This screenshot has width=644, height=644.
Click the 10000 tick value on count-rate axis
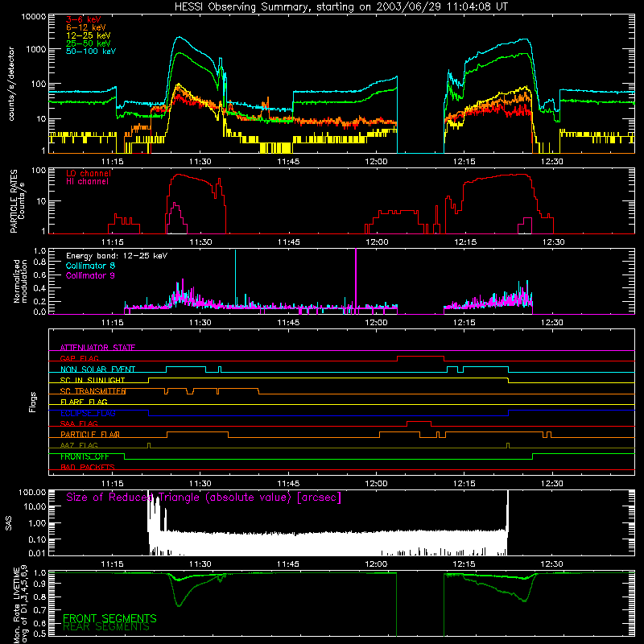point(33,17)
